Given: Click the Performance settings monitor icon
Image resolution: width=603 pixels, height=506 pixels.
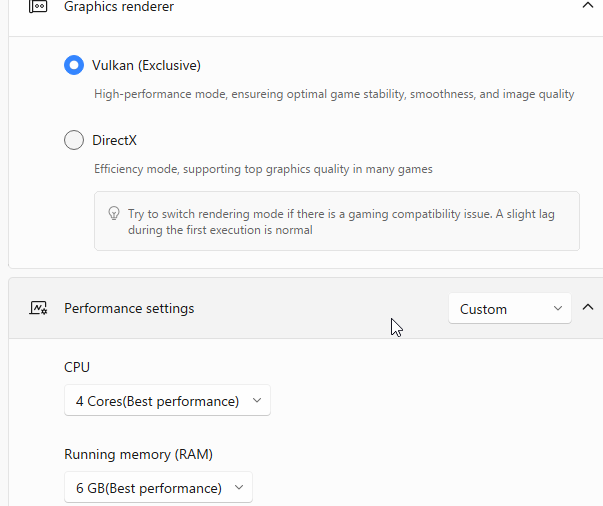Looking at the screenshot, I should pyautogui.click(x=38, y=309).
